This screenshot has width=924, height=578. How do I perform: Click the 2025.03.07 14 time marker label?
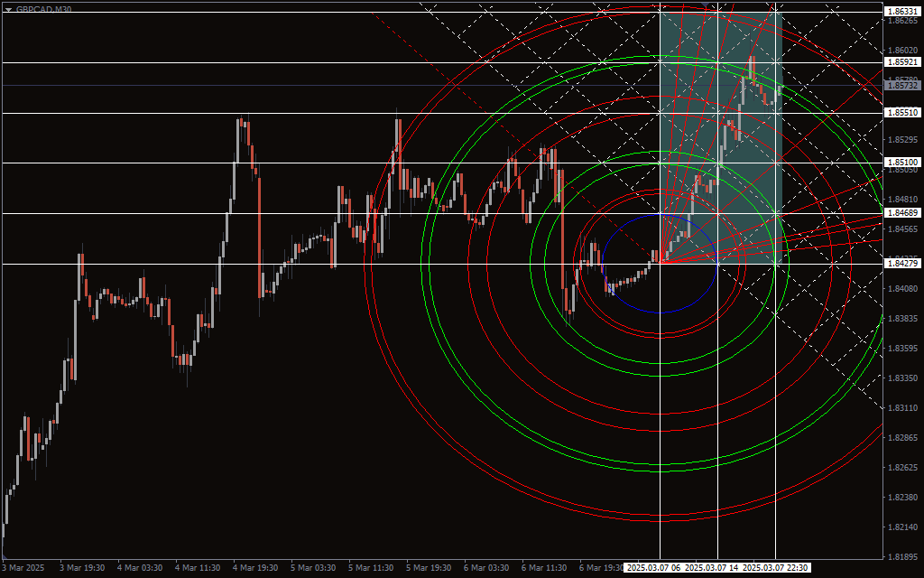[713, 568]
